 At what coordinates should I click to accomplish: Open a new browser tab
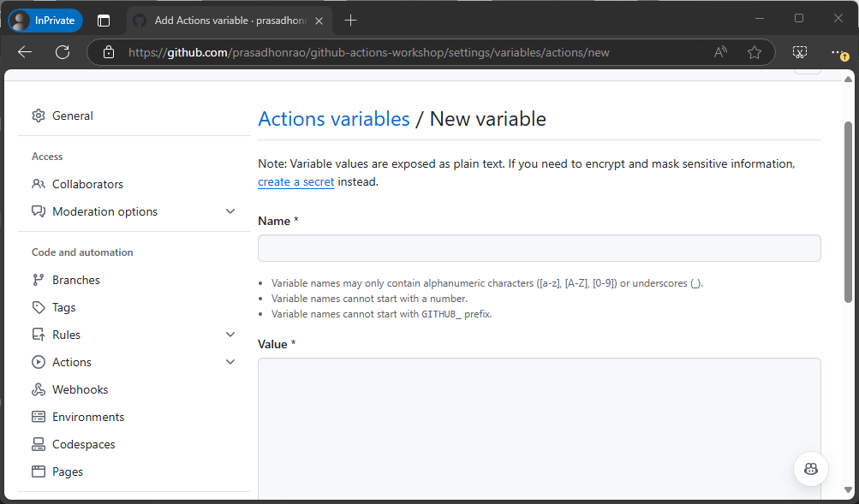[x=350, y=18]
